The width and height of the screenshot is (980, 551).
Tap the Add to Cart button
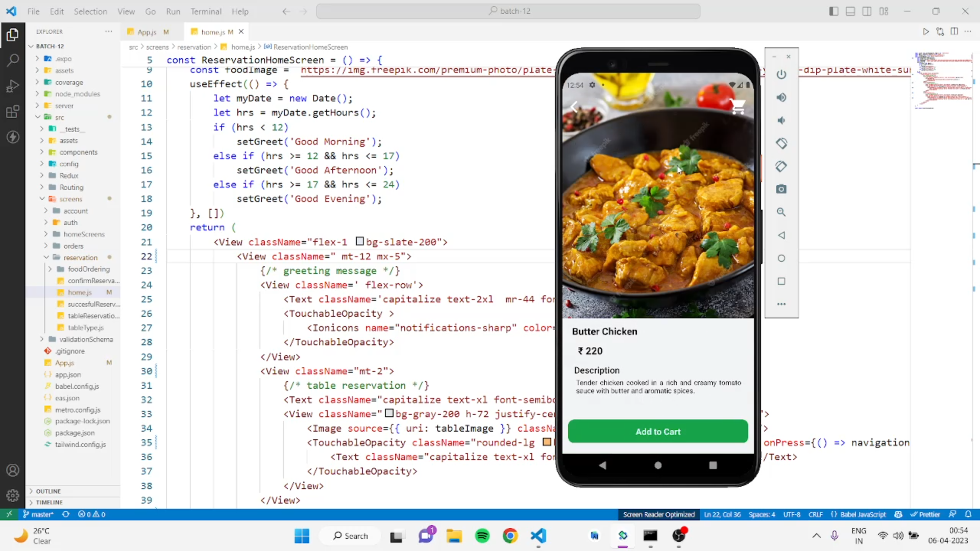tap(657, 431)
